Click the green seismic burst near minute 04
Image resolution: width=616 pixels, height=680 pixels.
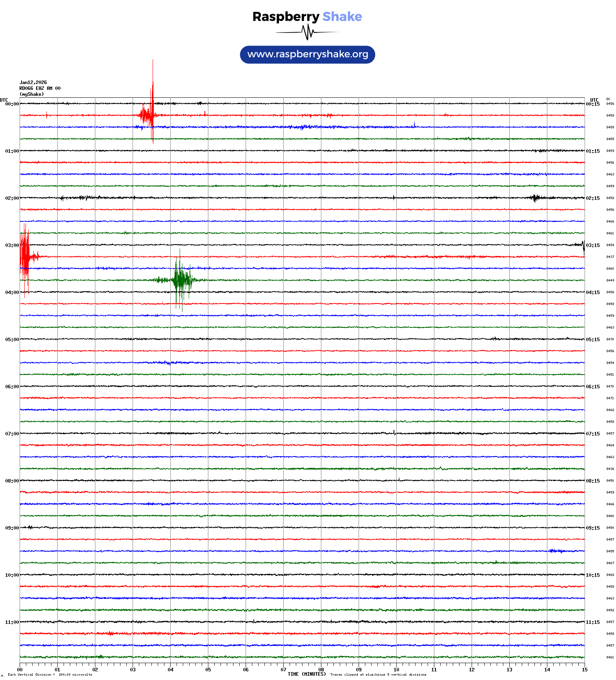click(x=180, y=280)
